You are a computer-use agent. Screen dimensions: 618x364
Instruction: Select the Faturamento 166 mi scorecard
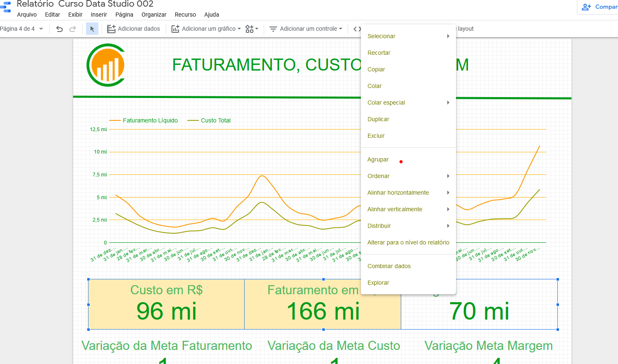click(x=323, y=304)
